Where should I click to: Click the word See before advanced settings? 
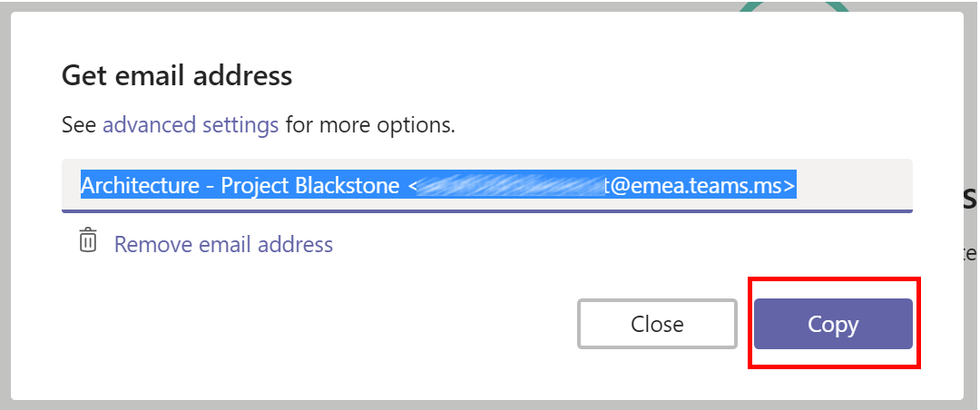tap(79, 125)
